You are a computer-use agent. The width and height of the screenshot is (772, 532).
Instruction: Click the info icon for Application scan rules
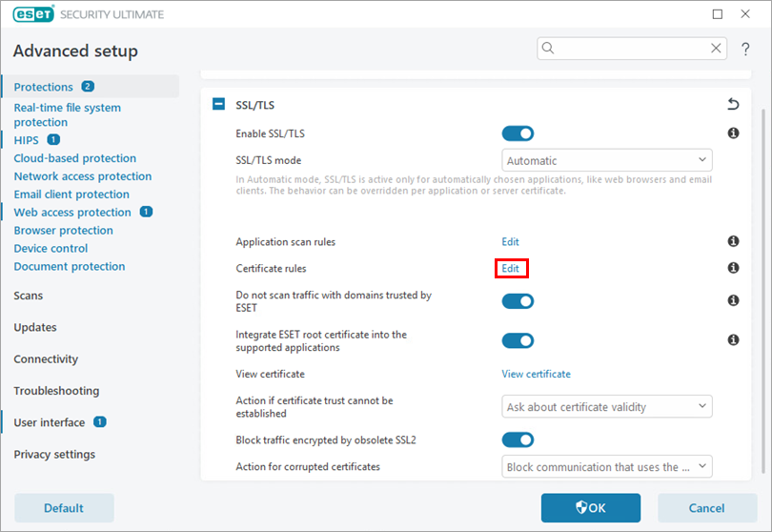733,242
